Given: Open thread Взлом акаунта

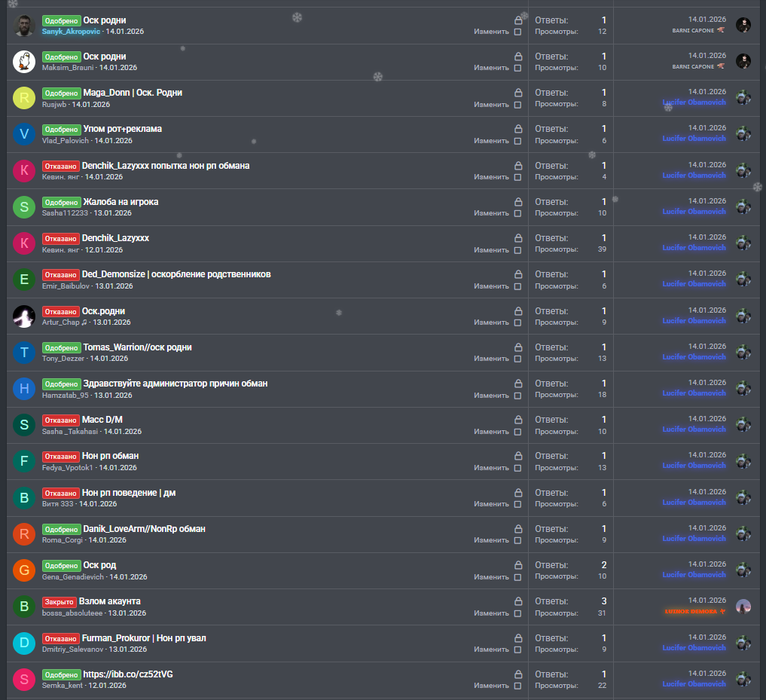Looking at the screenshot, I should pos(110,601).
